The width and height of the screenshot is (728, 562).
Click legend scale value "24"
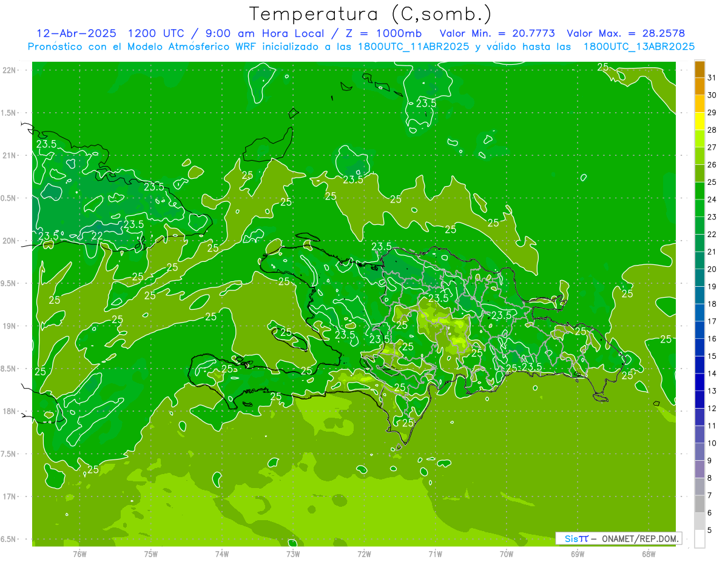[712, 199]
